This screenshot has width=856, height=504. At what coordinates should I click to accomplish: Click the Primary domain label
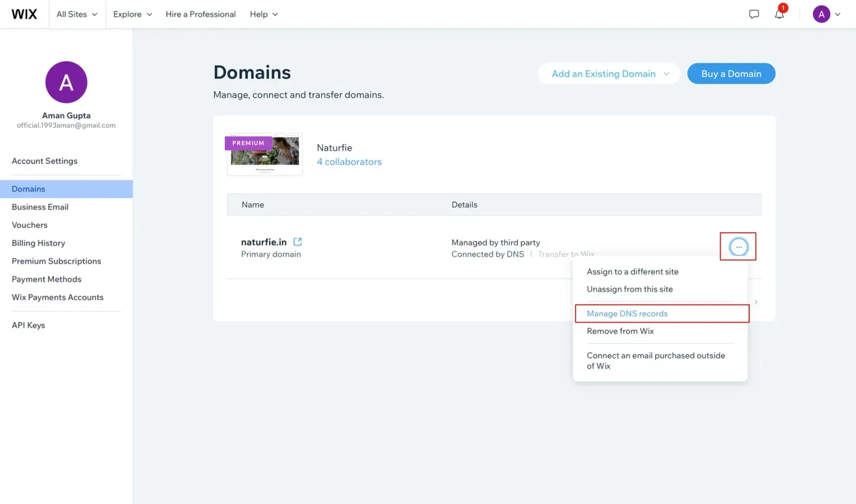[x=271, y=254]
